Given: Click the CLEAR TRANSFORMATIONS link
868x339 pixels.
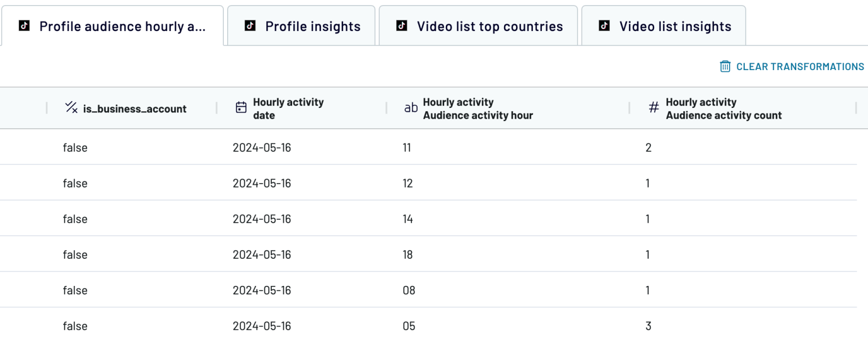Looking at the screenshot, I should 800,66.
